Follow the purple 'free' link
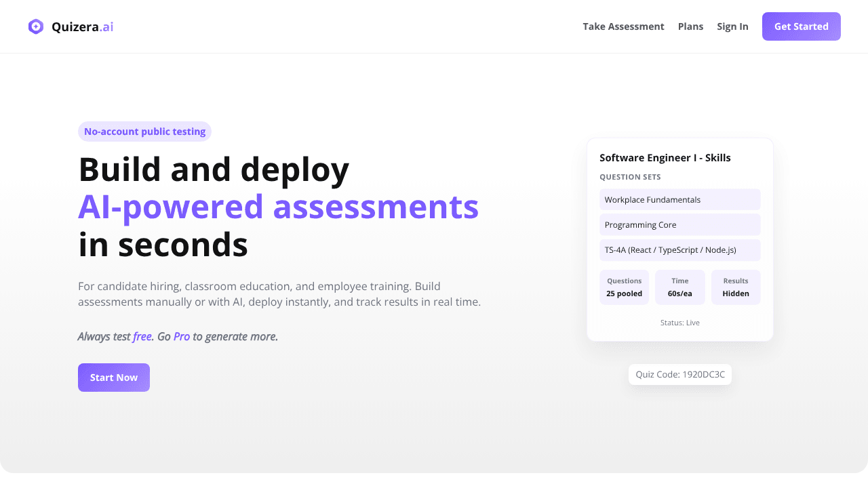The image size is (868, 488). click(x=142, y=336)
